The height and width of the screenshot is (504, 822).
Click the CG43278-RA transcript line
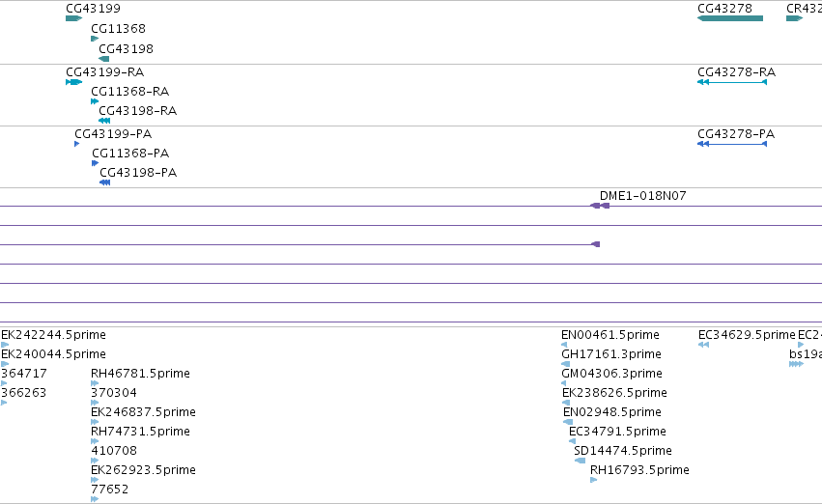[732, 82]
